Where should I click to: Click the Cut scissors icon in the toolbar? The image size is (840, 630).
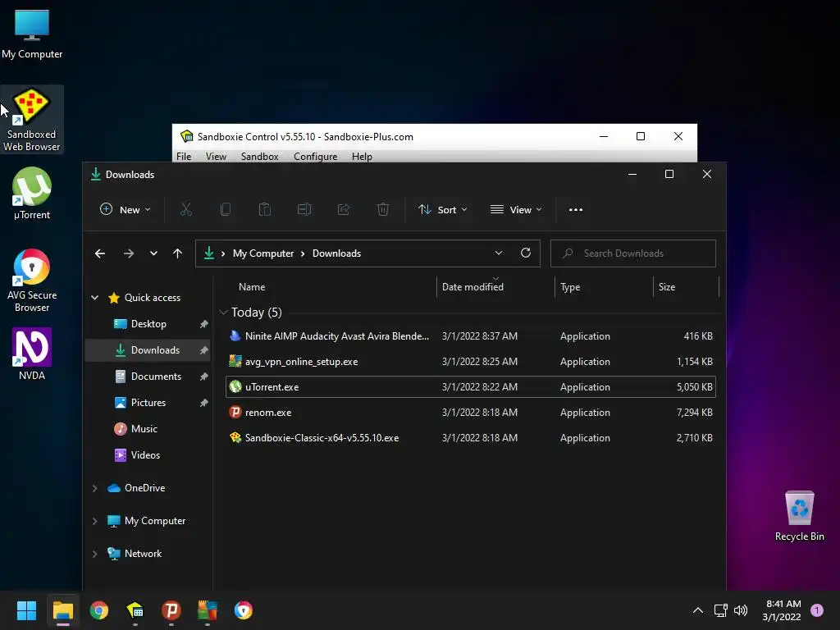click(186, 209)
